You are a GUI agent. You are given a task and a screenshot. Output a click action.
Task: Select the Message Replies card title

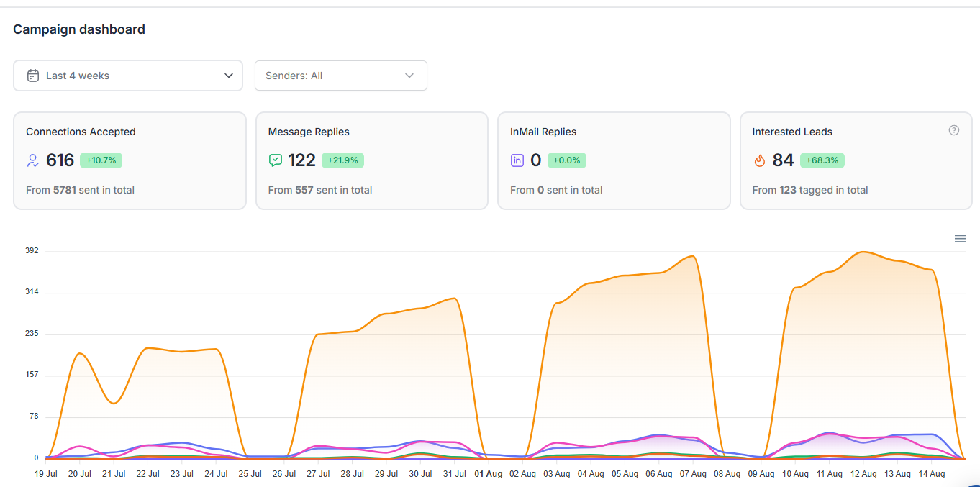pyautogui.click(x=309, y=132)
